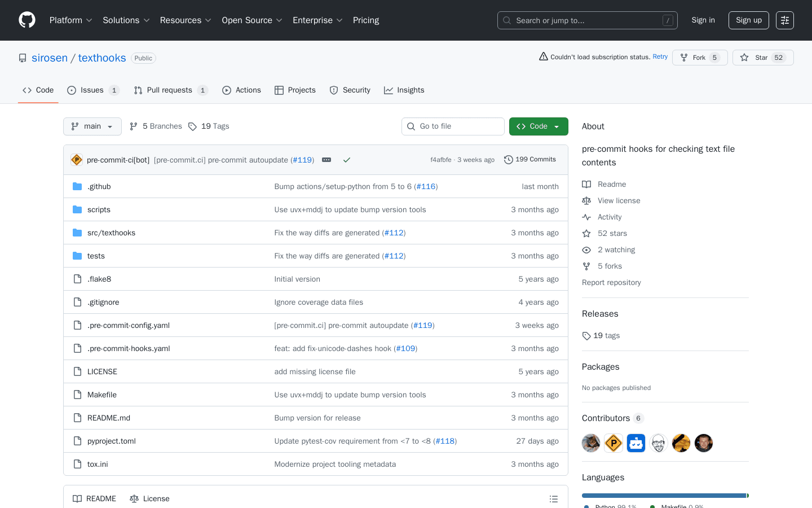Switch to the Security tab
812x508 pixels.
click(x=350, y=90)
